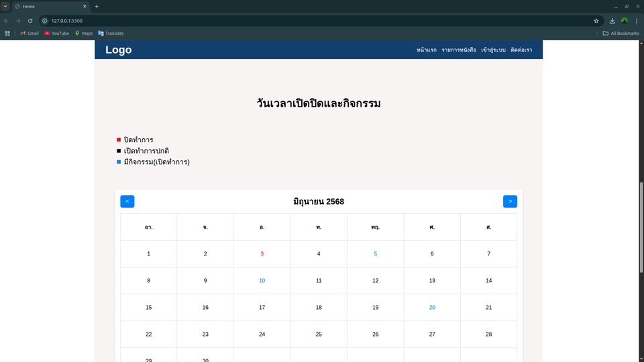Select blue activity date 10
This screenshot has width=644, height=362.
pyautogui.click(x=262, y=281)
